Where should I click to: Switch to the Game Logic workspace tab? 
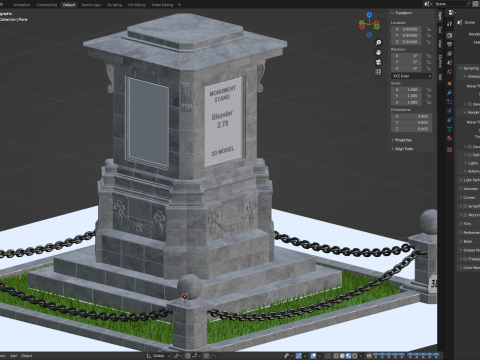(91, 5)
